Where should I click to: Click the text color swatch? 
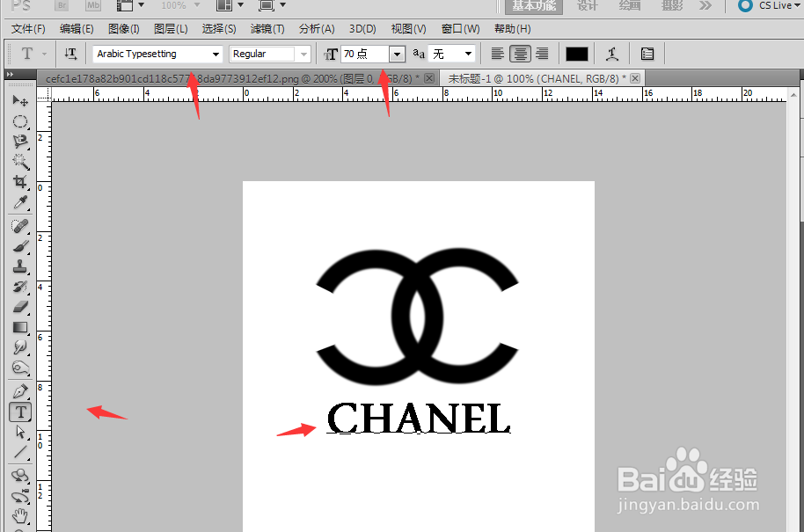pos(577,54)
